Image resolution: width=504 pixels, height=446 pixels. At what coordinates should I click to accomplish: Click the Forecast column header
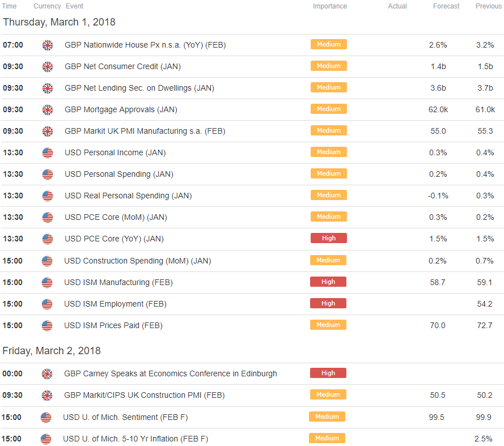click(x=446, y=6)
